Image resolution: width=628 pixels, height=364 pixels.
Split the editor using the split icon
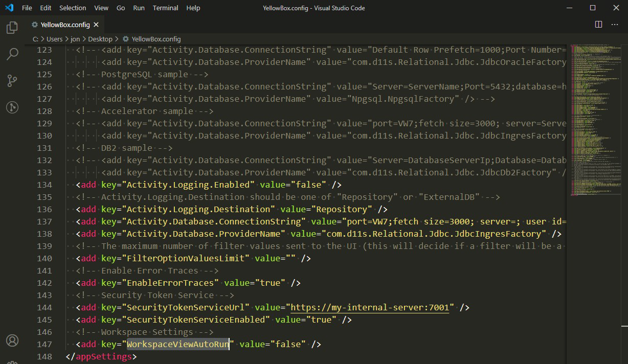click(x=598, y=24)
